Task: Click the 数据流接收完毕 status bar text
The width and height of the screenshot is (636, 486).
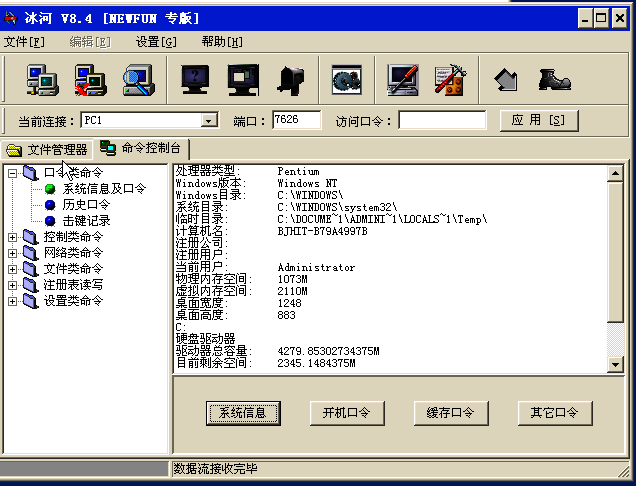Action: [x=215, y=469]
